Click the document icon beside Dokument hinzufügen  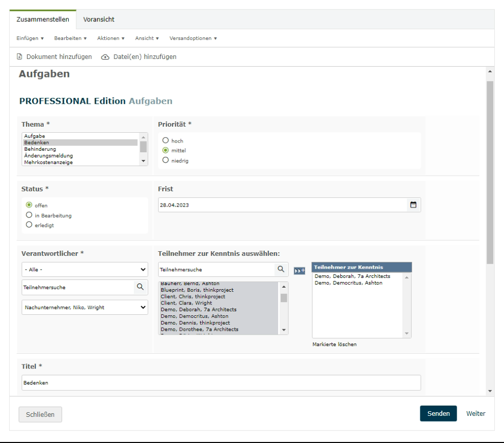pos(20,56)
